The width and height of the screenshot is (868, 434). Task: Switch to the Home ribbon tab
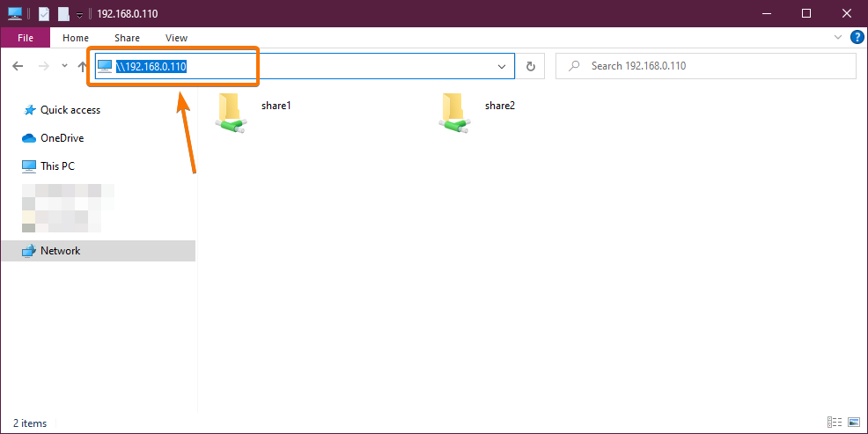pos(76,38)
